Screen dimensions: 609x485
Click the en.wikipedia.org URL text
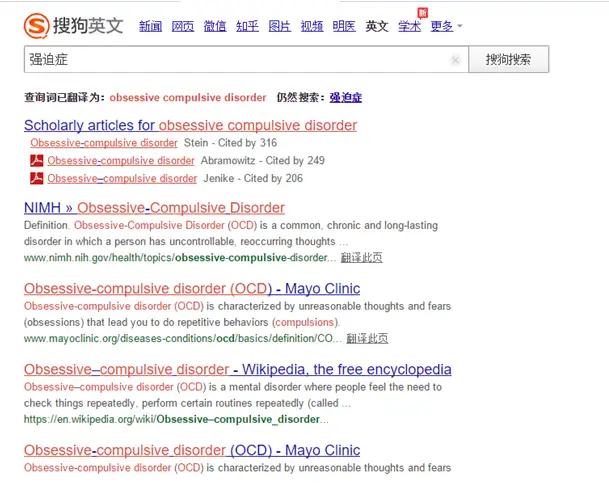coord(176,419)
